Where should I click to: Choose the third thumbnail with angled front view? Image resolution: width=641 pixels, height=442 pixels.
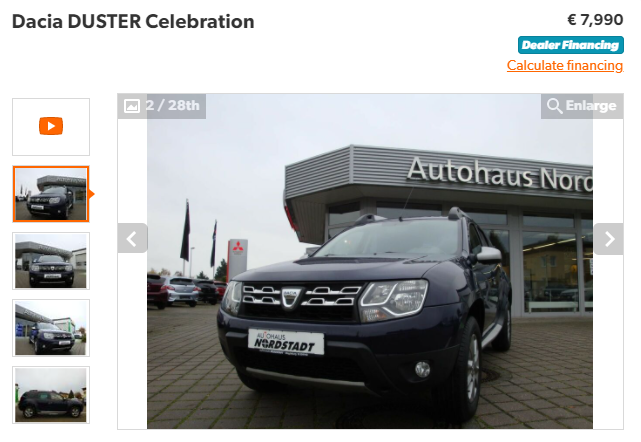(51, 328)
